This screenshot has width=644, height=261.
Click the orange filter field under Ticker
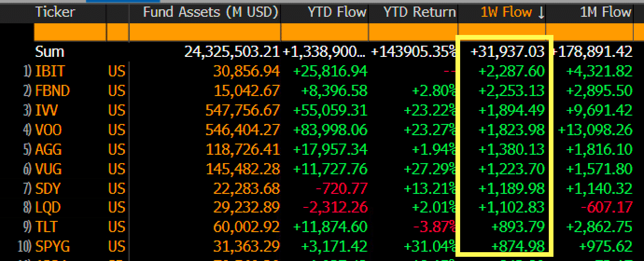click(x=70, y=32)
